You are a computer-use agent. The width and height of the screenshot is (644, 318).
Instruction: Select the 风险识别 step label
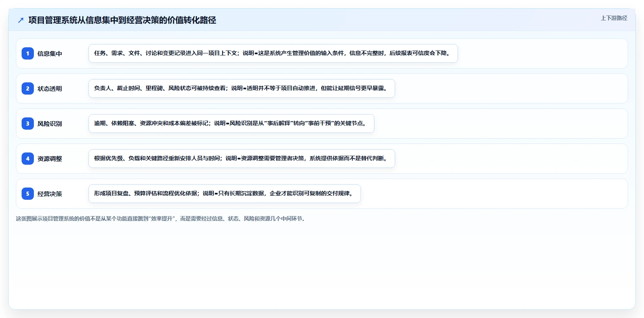[50, 124]
